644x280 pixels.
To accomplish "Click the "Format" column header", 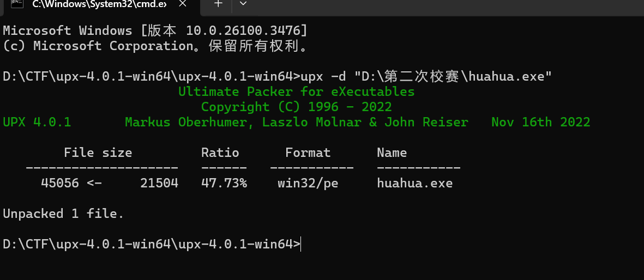I will (308, 153).
